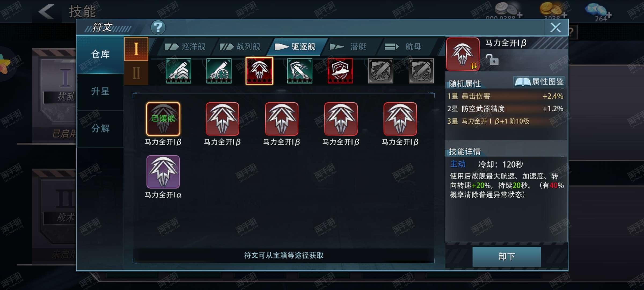Click the 卸下 unequip button
This screenshot has width=644, height=290.
(507, 256)
